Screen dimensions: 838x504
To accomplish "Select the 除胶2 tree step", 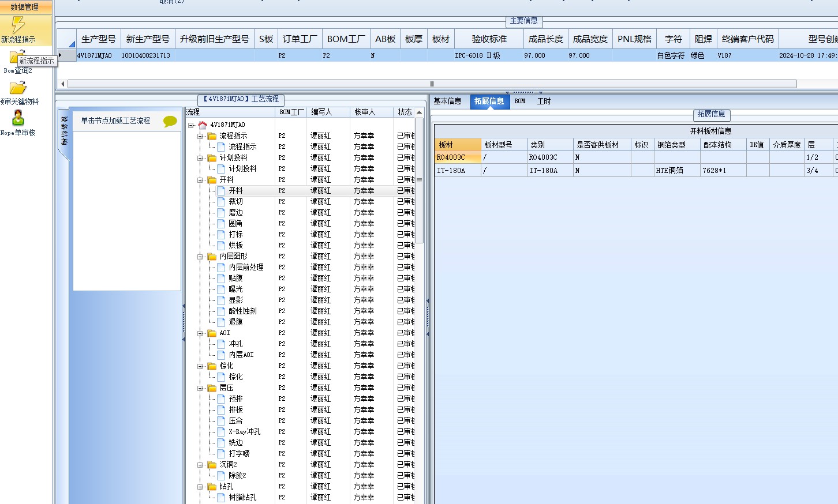I will coord(237,475).
